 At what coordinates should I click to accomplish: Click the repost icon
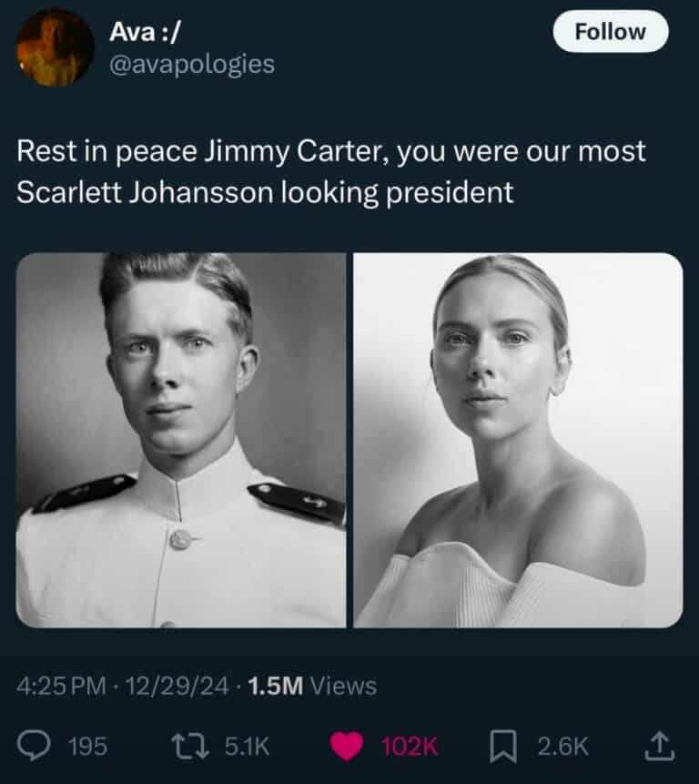click(x=189, y=745)
